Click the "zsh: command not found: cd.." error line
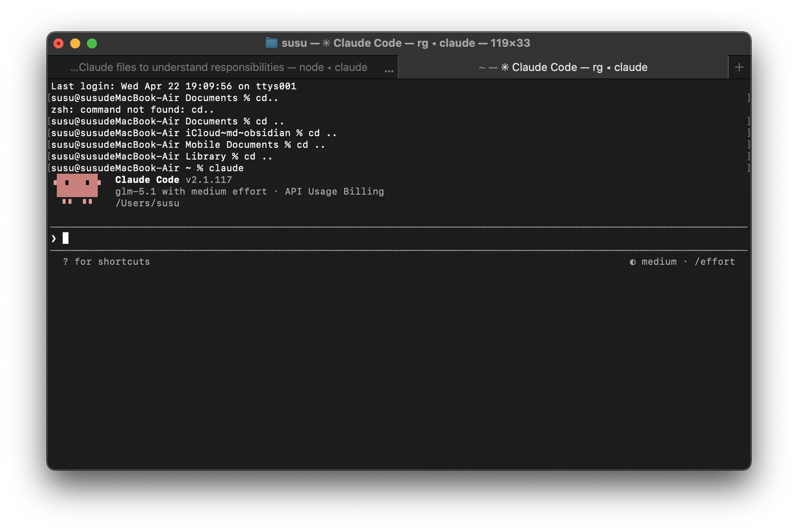The image size is (798, 532). 133,110
